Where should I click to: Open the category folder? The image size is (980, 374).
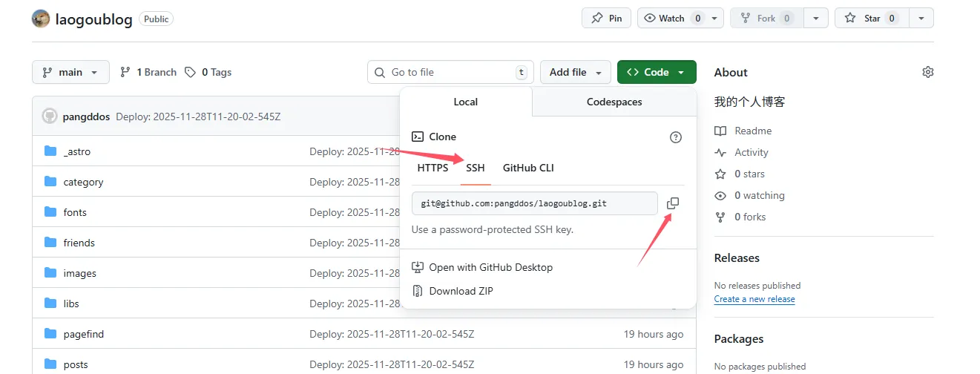point(84,182)
